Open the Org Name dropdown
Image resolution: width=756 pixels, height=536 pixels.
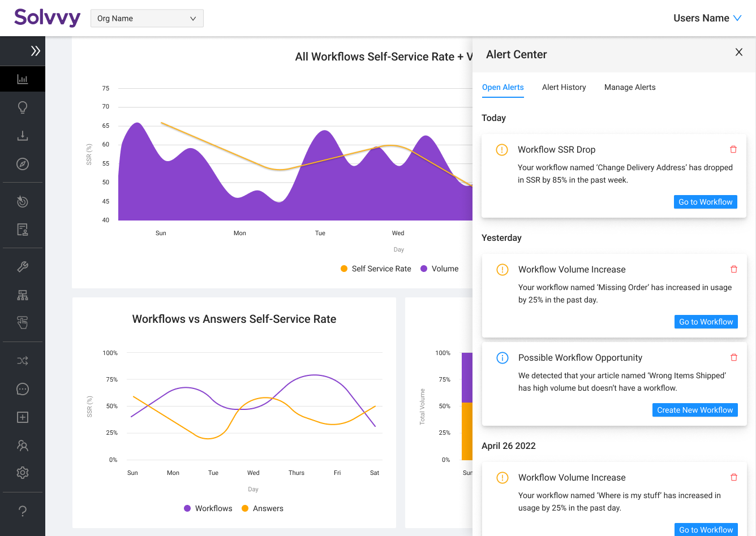[x=147, y=18]
